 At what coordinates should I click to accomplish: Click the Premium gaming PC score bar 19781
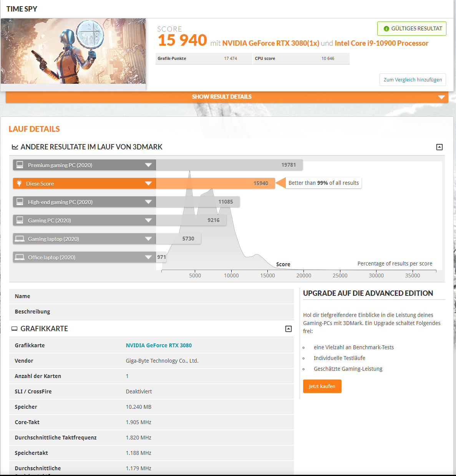pyautogui.click(x=229, y=165)
